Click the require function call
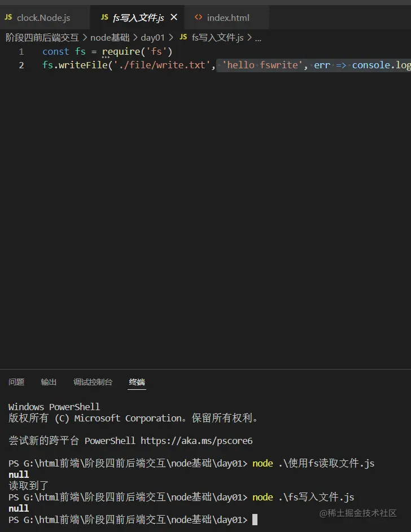 [x=121, y=51]
